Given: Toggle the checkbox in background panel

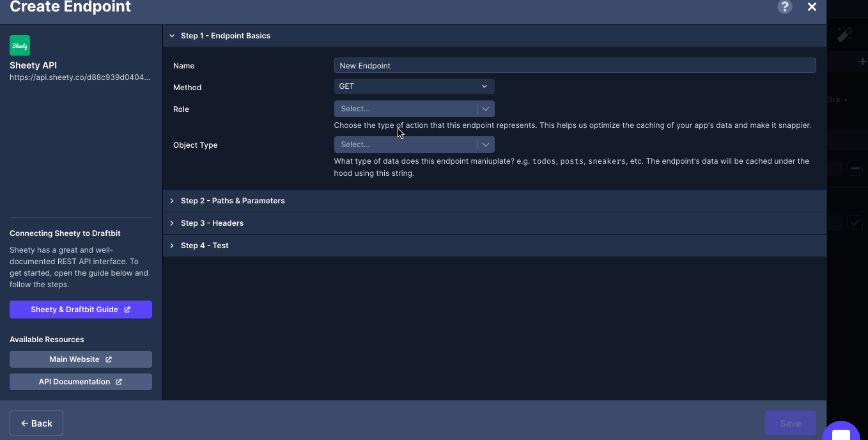Looking at the screenshot, I should 855,223.
